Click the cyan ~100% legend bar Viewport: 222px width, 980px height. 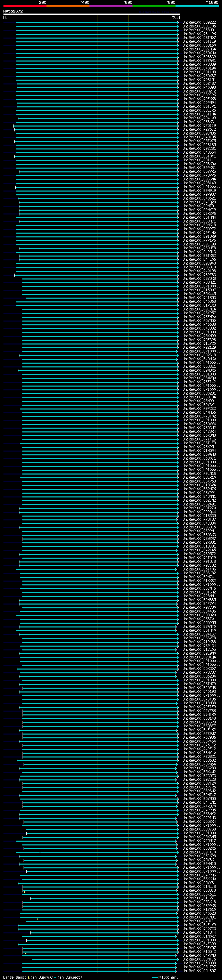[x=197, y=6]
